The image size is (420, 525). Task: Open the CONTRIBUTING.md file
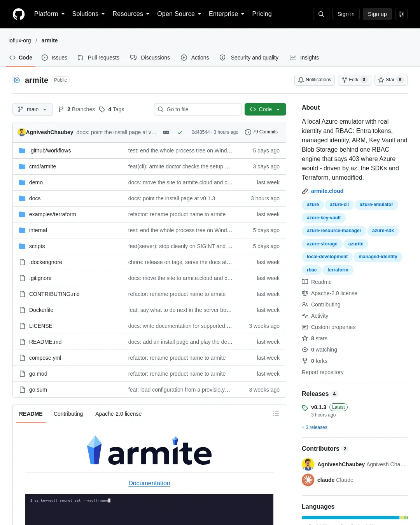(54, 294)
